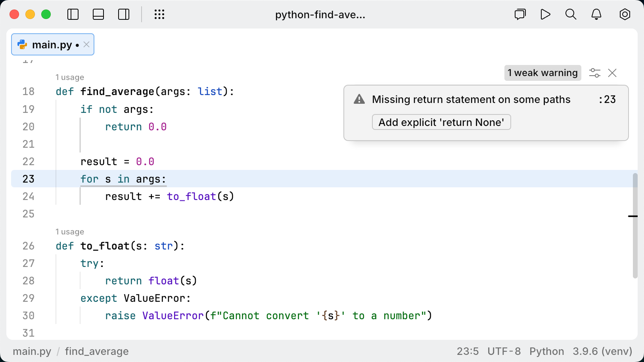
Task: Click the editor vertical scrollbar thumb
Action: (x=635, y=226)
